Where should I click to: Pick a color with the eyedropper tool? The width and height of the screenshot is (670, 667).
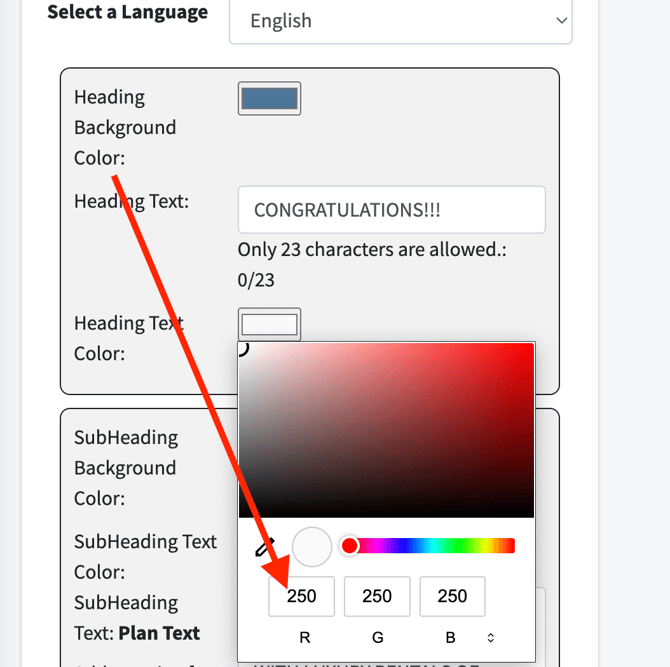pos(264,547)
